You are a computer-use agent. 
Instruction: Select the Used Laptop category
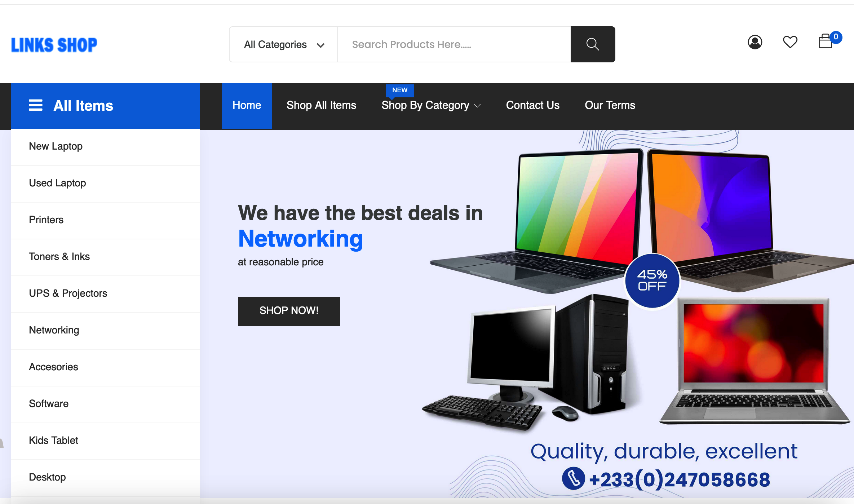pos(105,184)
